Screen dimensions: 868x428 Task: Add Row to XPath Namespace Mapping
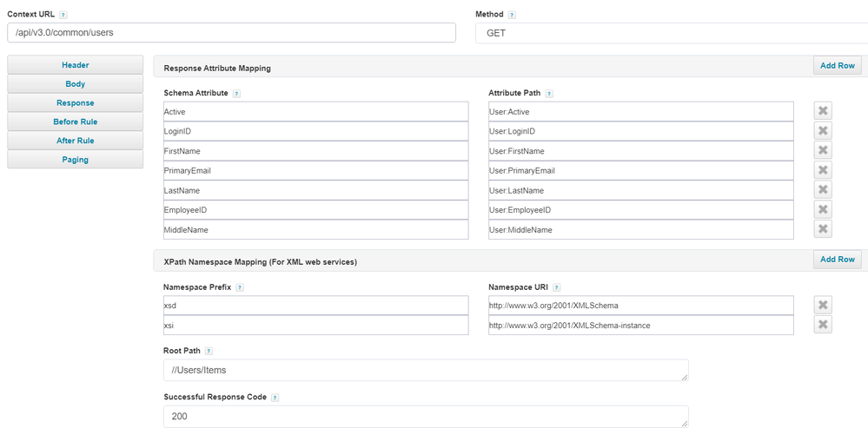[838, 260]
